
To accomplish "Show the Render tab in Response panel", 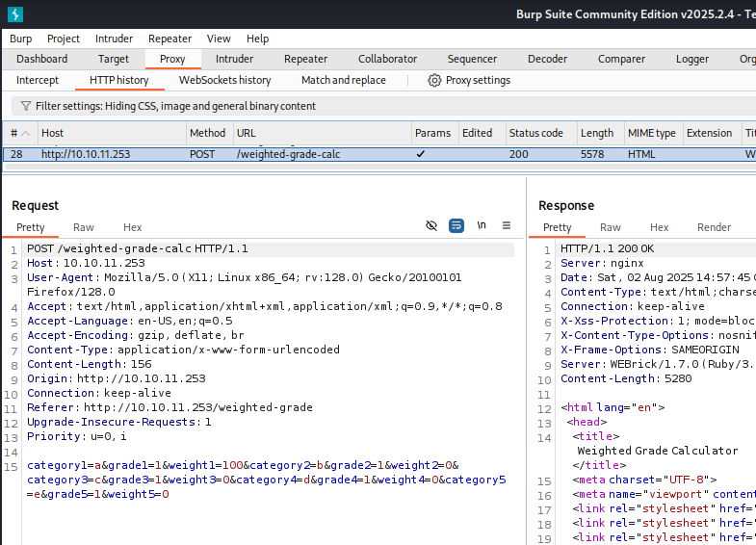I will point(714,227).
